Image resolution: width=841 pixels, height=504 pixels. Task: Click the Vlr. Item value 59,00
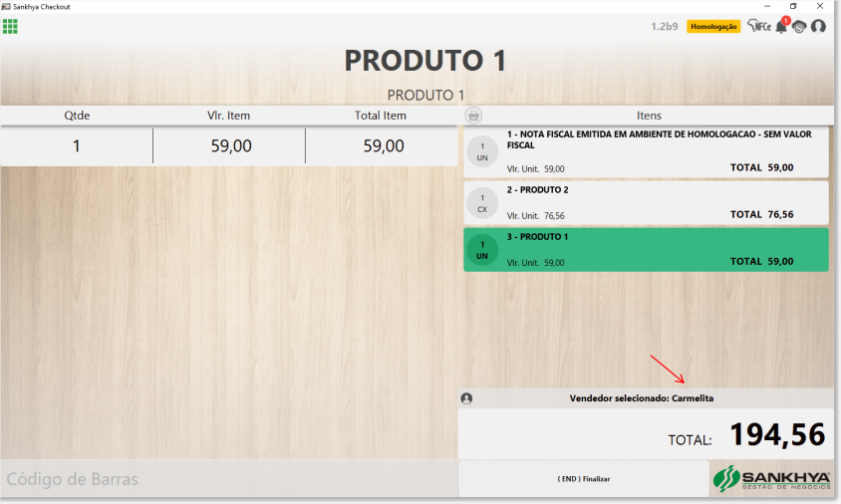[229, 145]
